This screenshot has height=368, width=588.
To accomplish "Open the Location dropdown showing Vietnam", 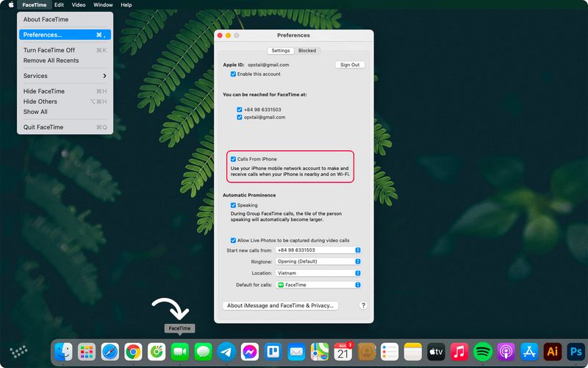I will click(318, 273).
